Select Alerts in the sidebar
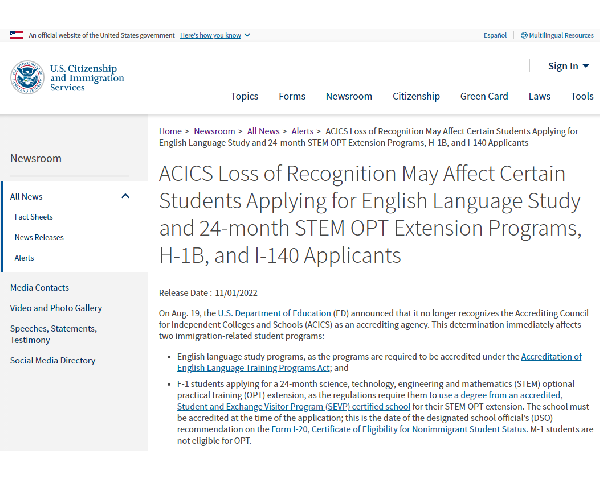 pos(24,258)
